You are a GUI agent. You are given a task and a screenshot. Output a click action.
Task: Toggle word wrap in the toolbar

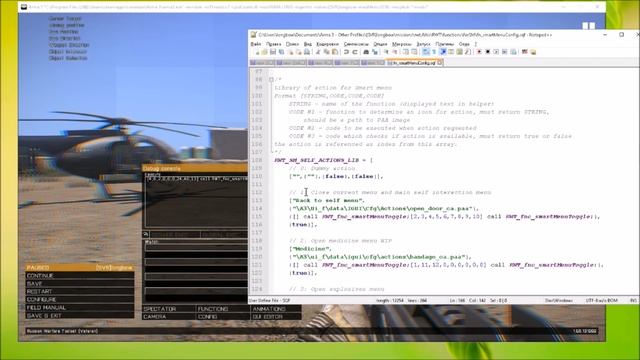click(x=426, y=52)
